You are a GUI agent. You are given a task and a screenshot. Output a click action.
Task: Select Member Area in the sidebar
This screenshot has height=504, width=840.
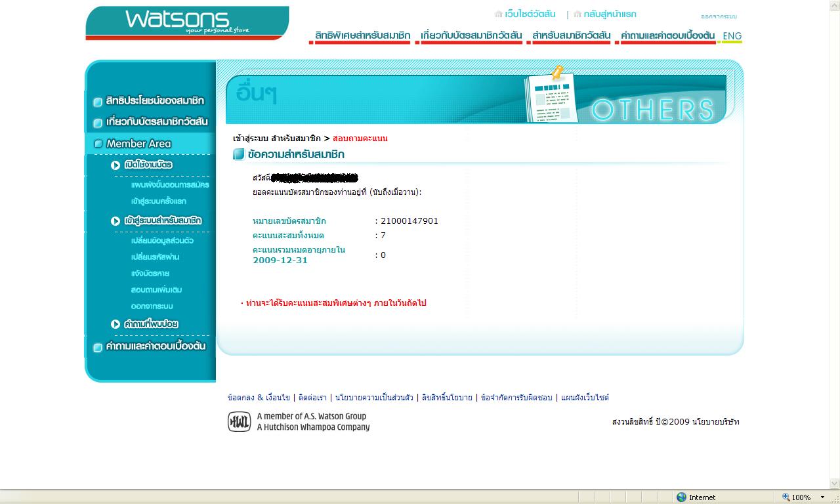pos(138,144)
